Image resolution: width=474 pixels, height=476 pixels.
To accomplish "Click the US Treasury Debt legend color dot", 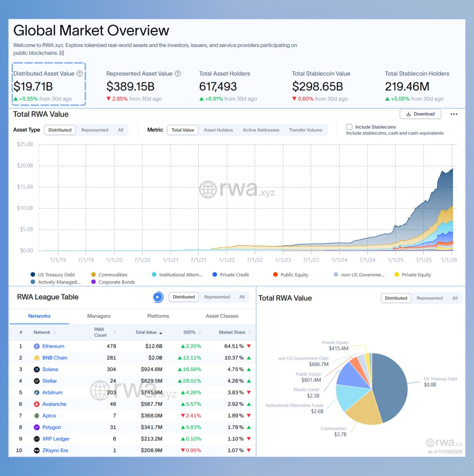I will tap(32, 274).
